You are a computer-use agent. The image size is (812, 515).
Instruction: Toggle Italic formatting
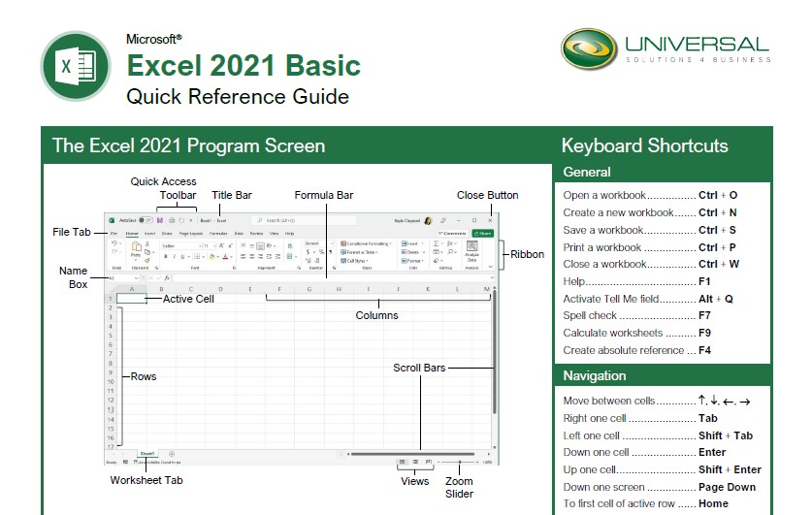click(x=175, y=257)
